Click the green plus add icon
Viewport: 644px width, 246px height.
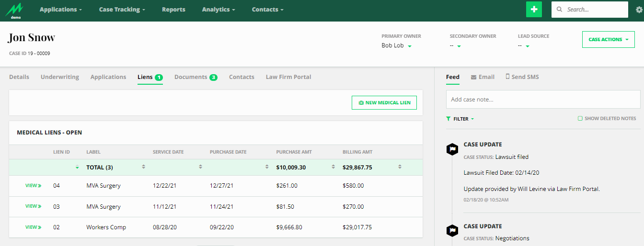point(534,10)
